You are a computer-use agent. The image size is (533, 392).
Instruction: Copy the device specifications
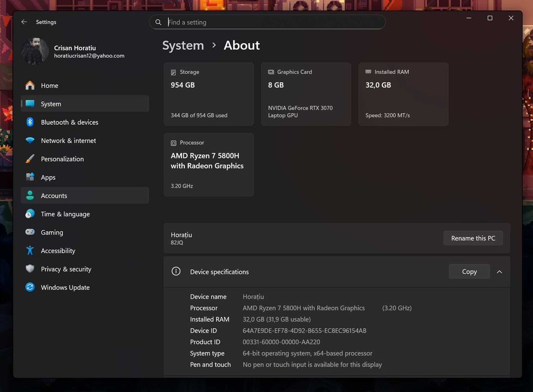point(469,272)
